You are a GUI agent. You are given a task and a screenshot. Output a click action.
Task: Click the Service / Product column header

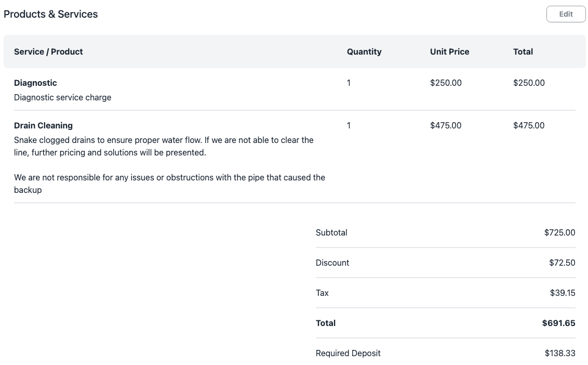pyautogui.click(x=48, y=51)
